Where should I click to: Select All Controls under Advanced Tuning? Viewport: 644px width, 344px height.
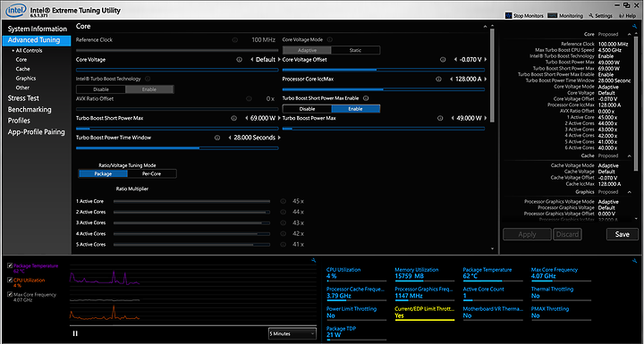point(29,51)
